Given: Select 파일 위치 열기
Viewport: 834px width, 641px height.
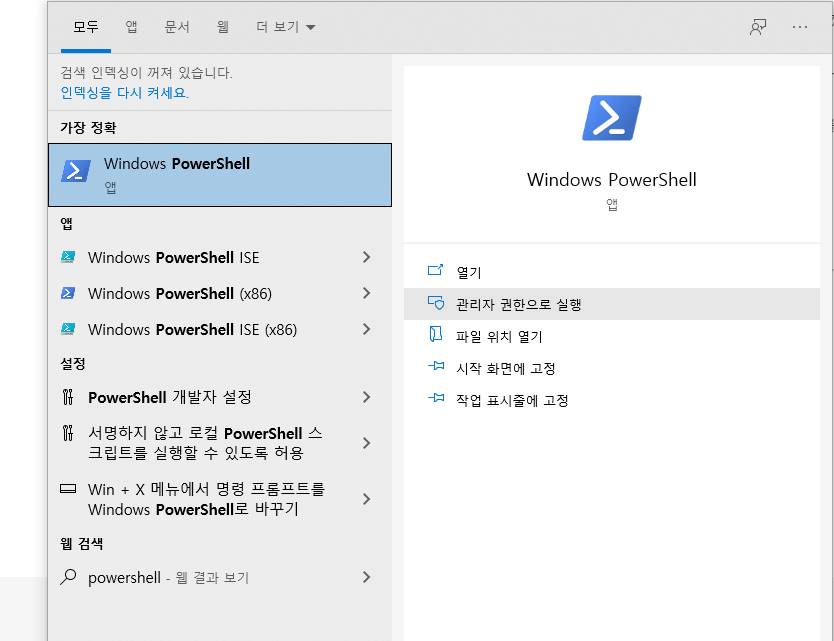Looking at the screenshot, I should (x=612, y=336).
